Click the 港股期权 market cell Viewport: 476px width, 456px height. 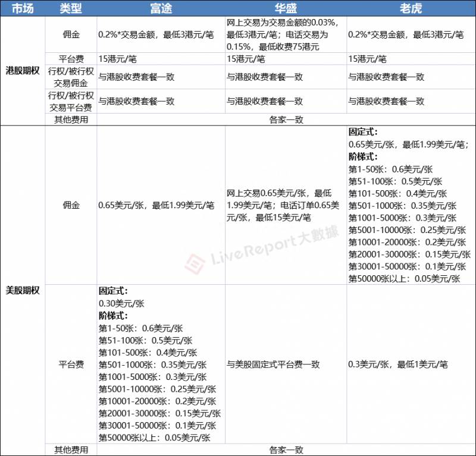click(x=23, y=71)
